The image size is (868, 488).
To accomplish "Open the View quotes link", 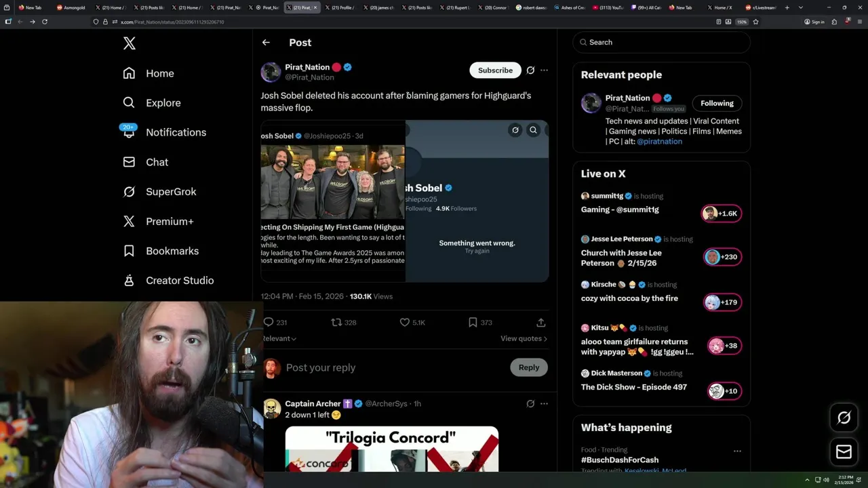I will coord(524,338).
